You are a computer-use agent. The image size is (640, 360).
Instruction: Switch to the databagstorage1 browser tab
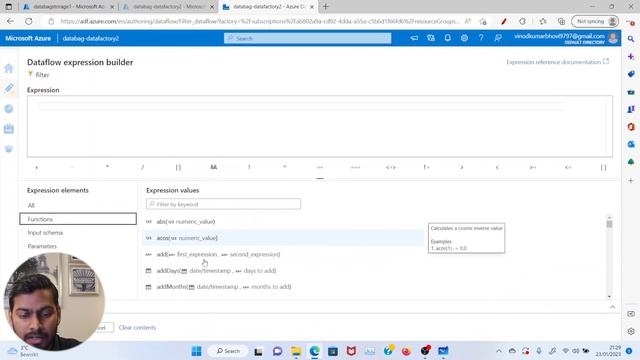coord(68,7)
